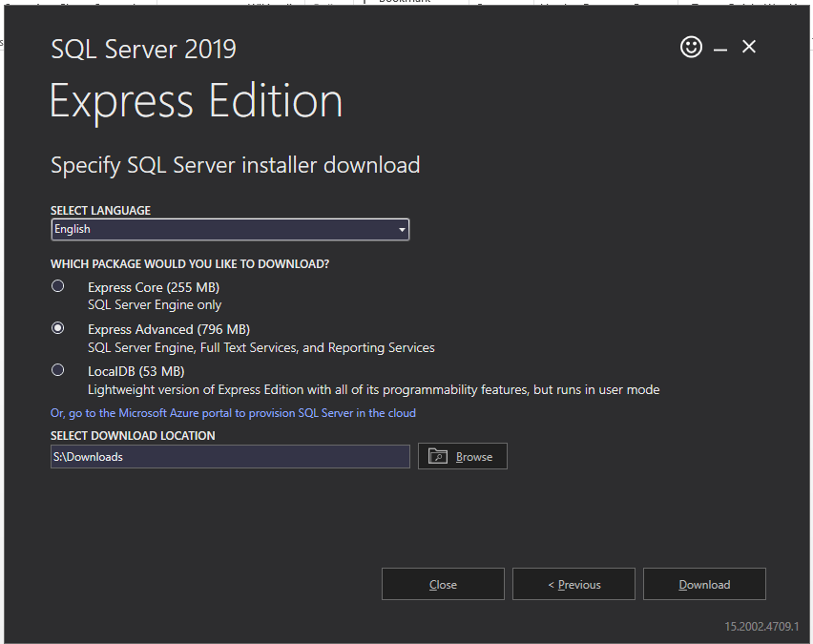Click the S:\Downloads location field
This screenshot has height=644, width=813.
tap(229, 457)
